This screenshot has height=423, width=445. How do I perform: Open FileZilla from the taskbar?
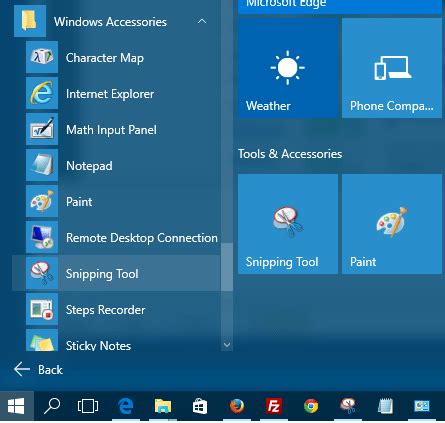click(x=274, y=406)
